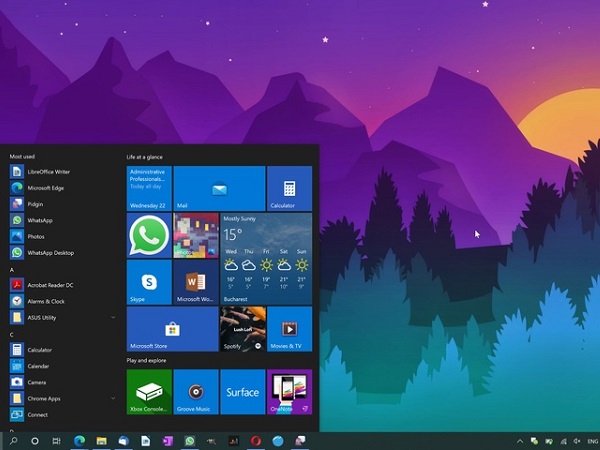Click the 'Play and explore' group header
The height and width of the screenshot is (450, 600).
pos(147,360)
